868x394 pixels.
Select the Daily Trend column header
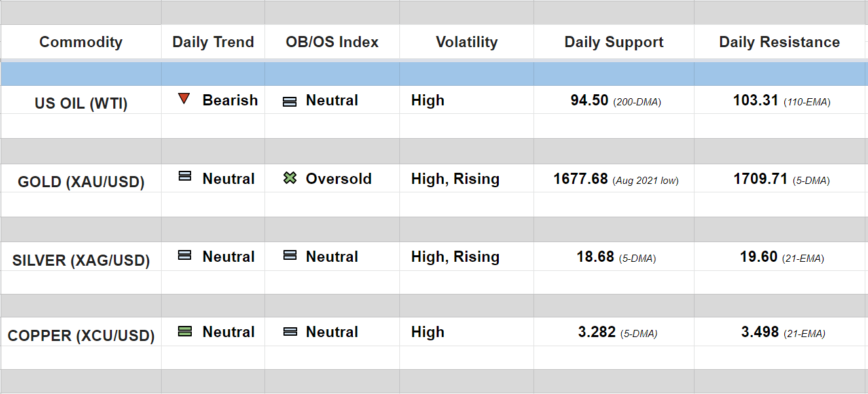click(x=213, y=42)
